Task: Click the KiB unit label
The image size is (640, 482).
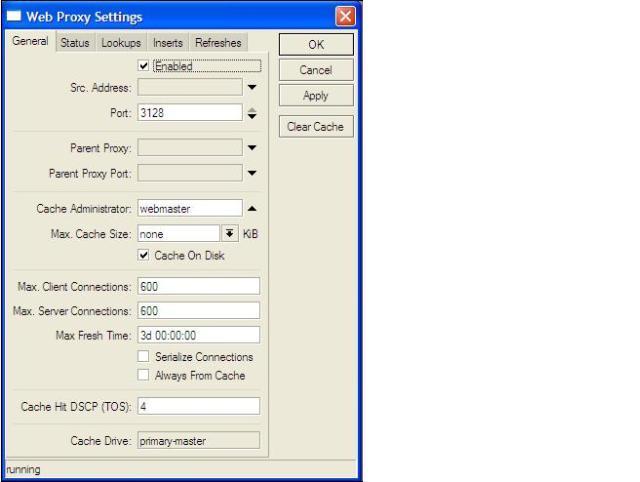Action: point(251,234)
